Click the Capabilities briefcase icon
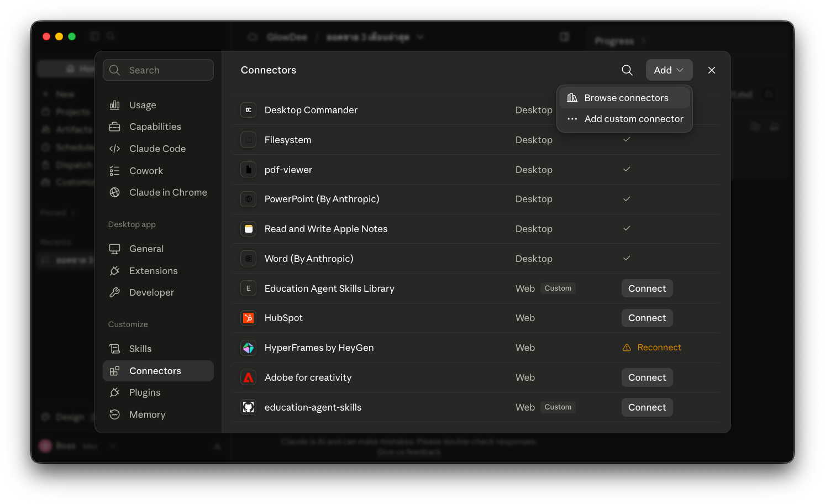This screenshot has height=504, width=825. pyautogui.click(x=115, y=127)
